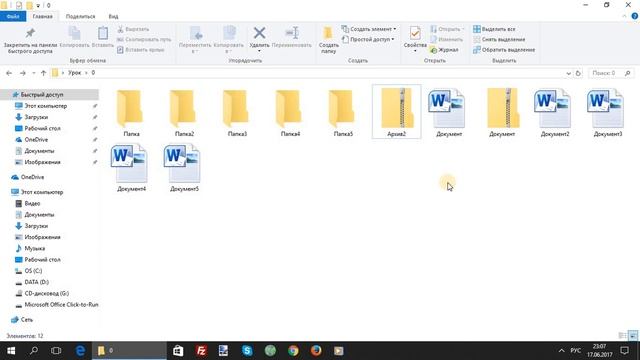This screenshot has width=640, height=360.
Task: Open FileZilla from the taskbar
Action: tap(201, 351)
